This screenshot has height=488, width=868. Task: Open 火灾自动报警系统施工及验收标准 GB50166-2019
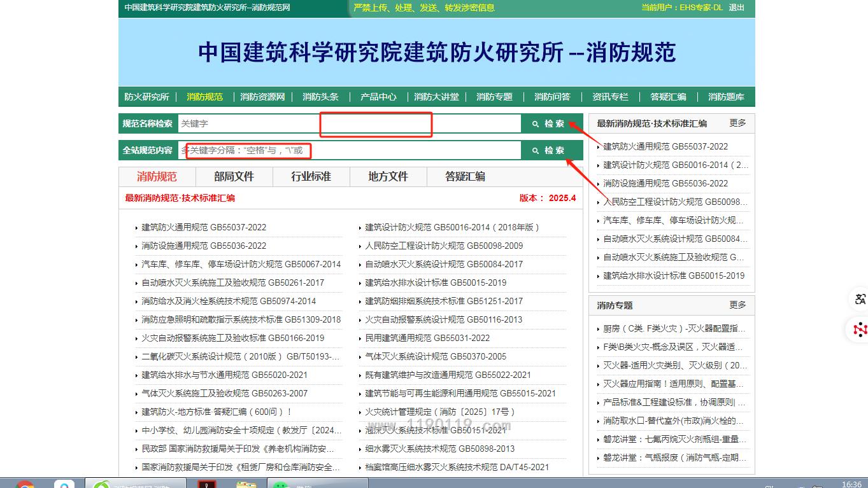click(x=232, y=338)
